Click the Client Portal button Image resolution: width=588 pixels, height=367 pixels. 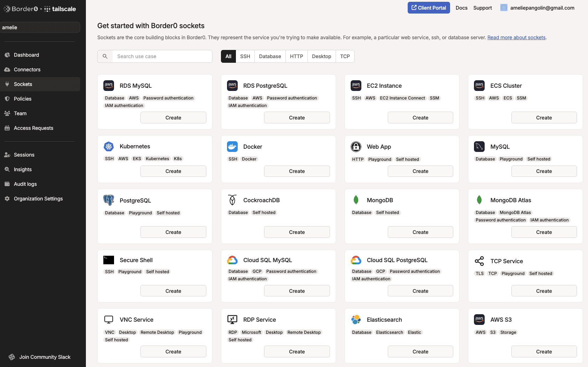[429, 8]
